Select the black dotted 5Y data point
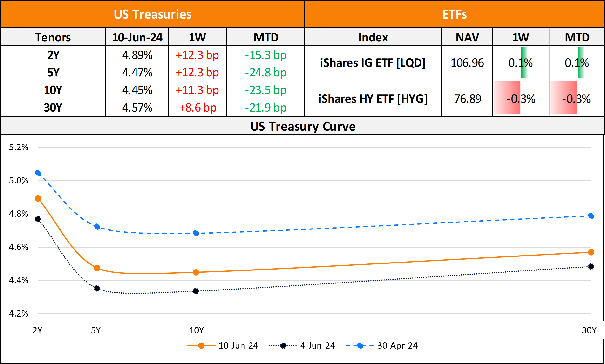This screenshot has width=605, height=364. click(97, 289)
